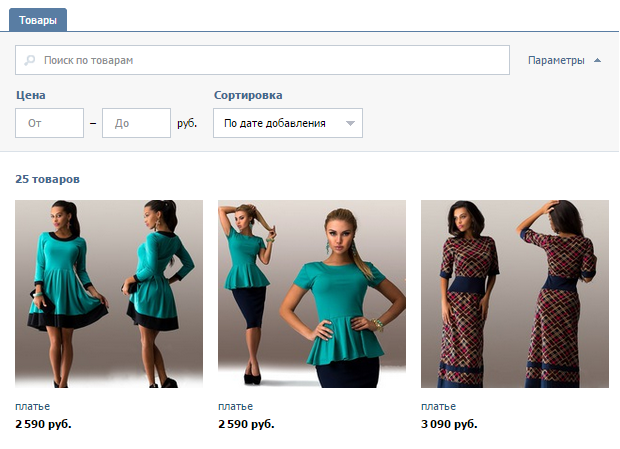Focus the До maximum price field
Viewport: 620px width, 449px height.
136,123
